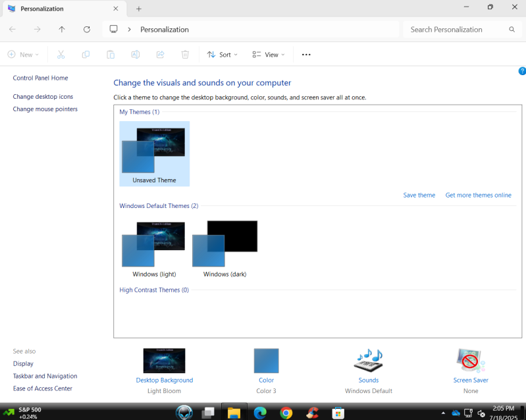Open the See more ellipsis menu
Image resolution: width=526 pixels, height=420 pixels.
coord(306,55)
